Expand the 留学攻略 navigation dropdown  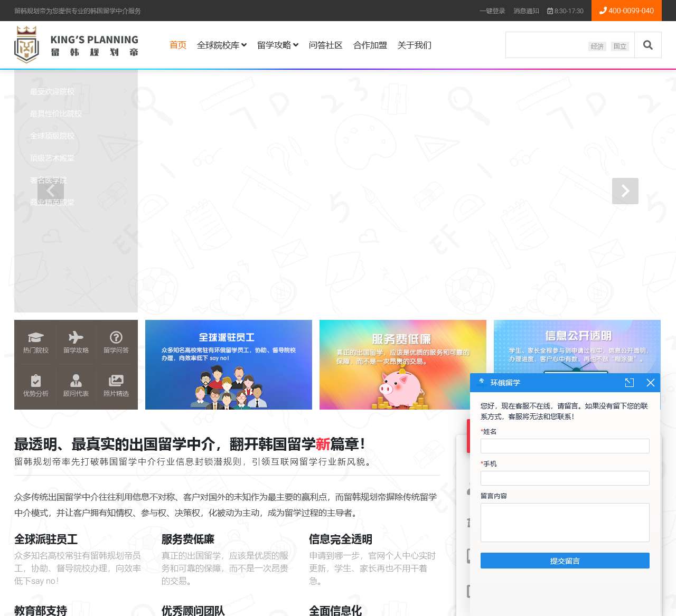pyautogui.click(x=277, y=45)
